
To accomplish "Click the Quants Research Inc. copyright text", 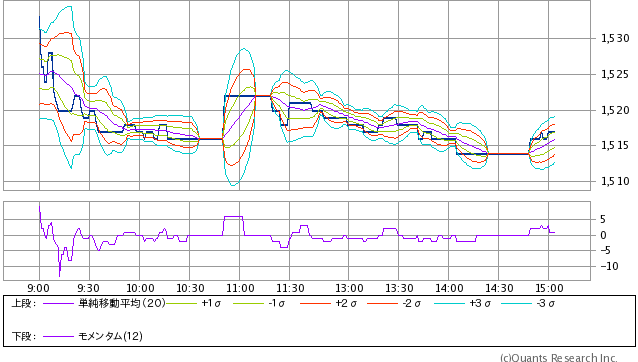I will (x=559, y=358).
